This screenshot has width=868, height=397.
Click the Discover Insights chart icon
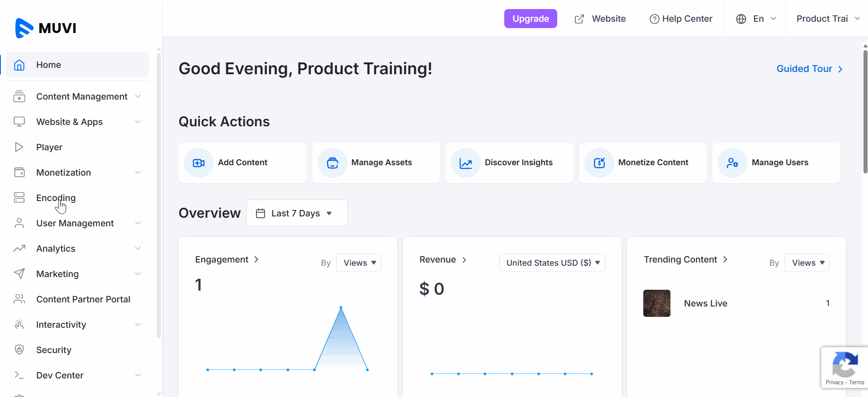coord(465,163)
